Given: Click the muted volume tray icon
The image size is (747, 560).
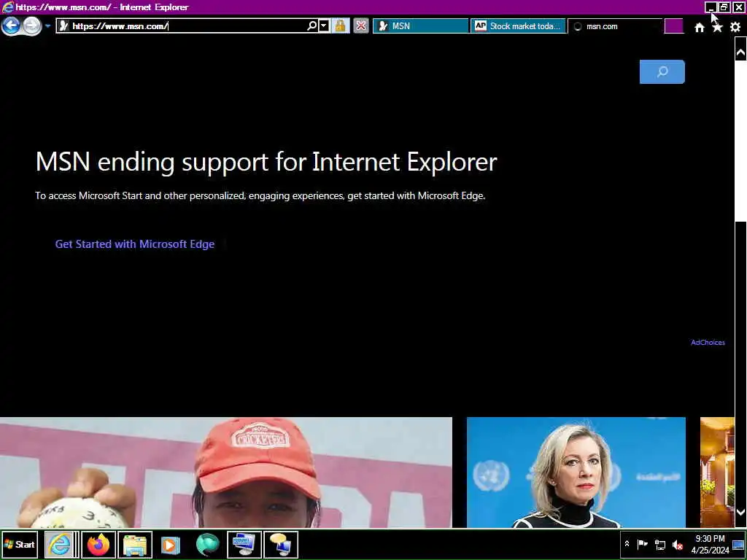Looking at the screenshot, I should [x=677, y=544].
